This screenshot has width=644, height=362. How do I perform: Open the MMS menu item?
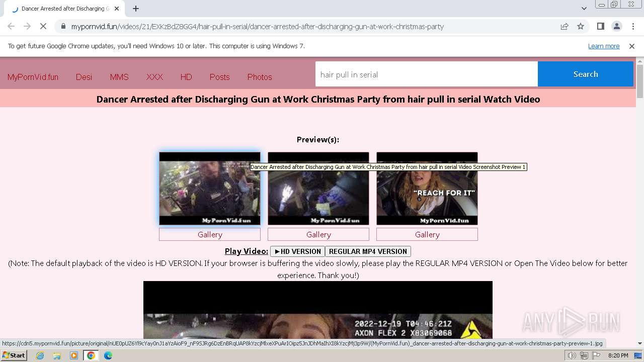coord(119,77)
